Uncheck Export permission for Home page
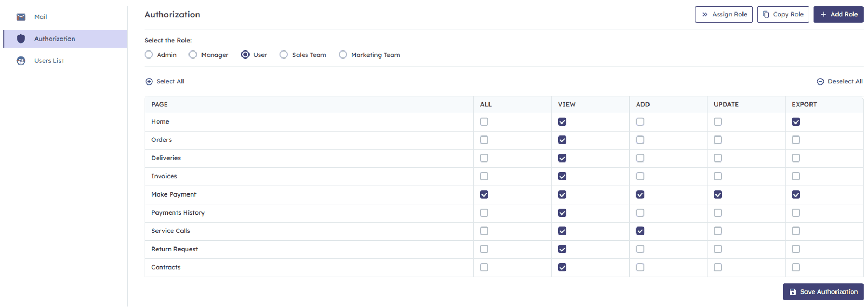 pos(796,122)
